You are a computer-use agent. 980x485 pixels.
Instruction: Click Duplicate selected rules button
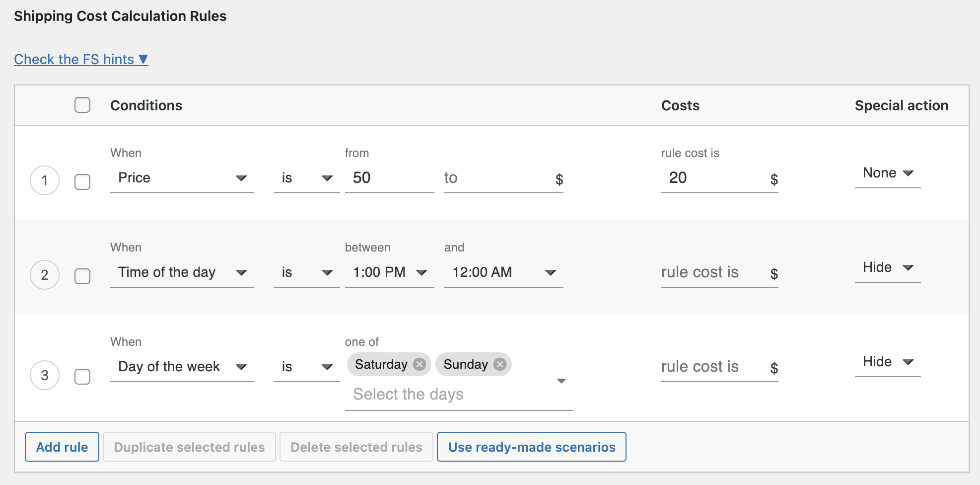pyautogui.click(x=189, y=447)
